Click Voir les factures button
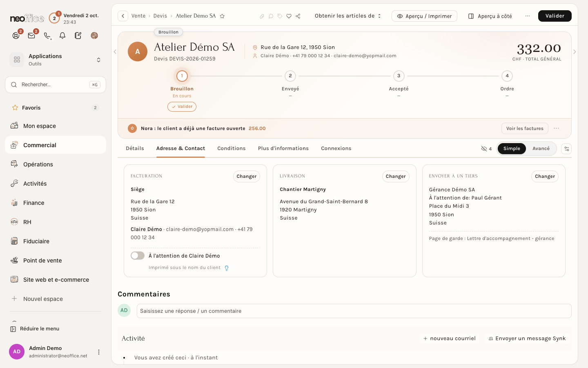 point(525,128)
